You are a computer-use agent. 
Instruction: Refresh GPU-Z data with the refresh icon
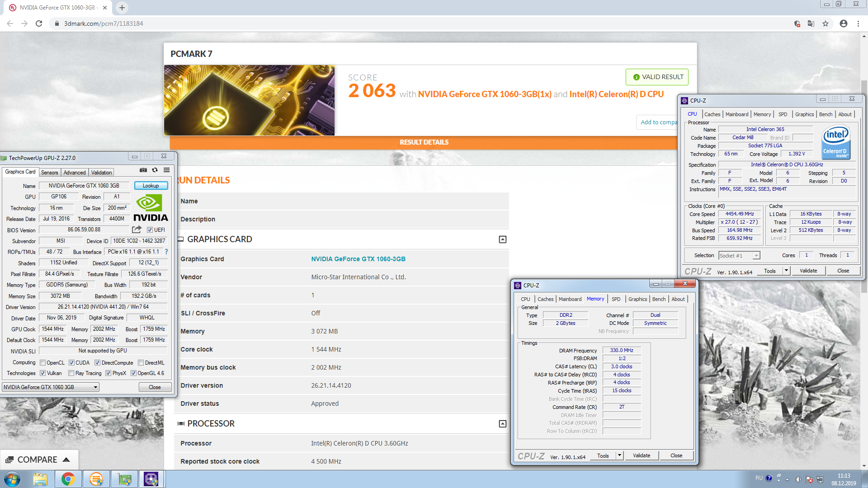[x=155, y=170]
